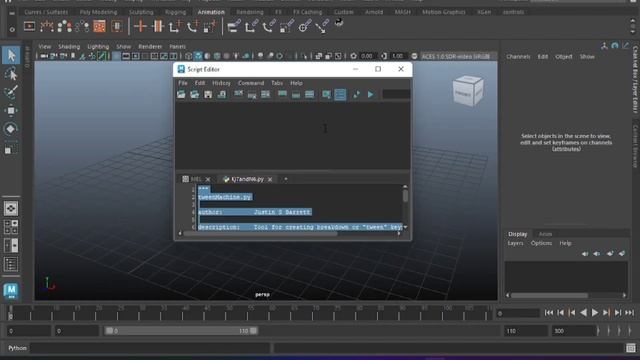Screen dimensions: 640x360
Task: Open the Command menu in Script Editor
Action: point(251,83)
